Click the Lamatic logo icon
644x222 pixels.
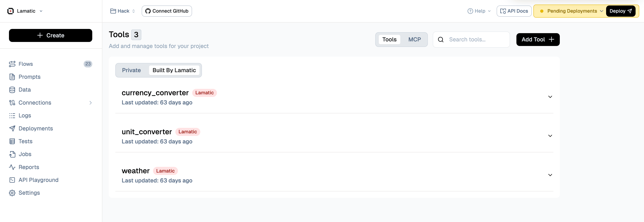coord(10,11)
